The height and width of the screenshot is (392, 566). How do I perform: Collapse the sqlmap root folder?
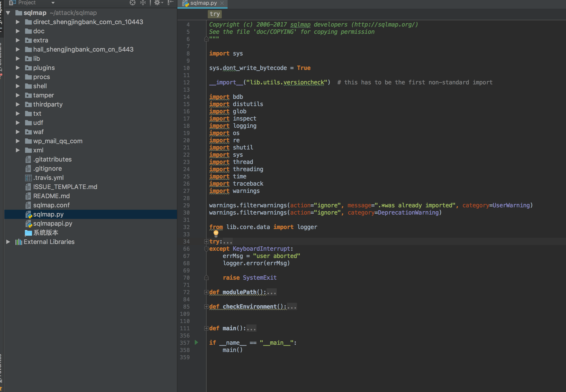click(x=8, y=13)
